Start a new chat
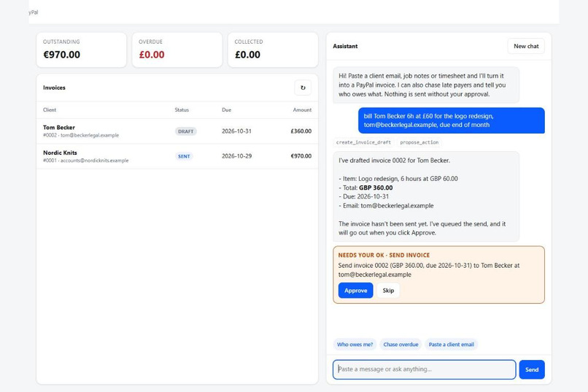The width and height of the screenshot is (588, 392). coord(526,46)
